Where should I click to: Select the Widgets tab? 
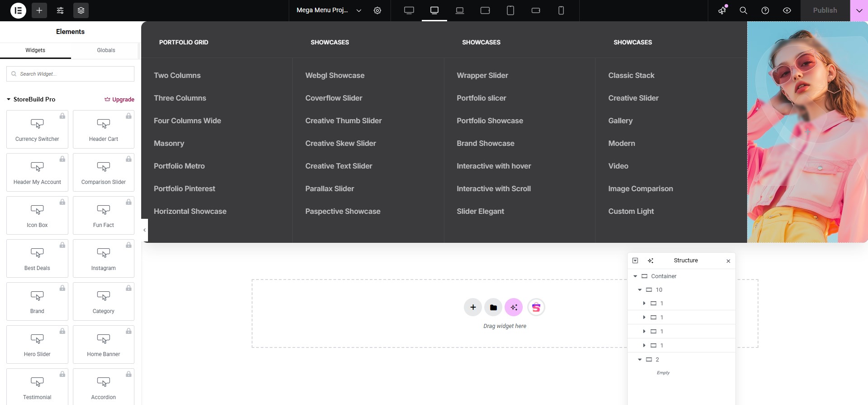pos(35,50)
